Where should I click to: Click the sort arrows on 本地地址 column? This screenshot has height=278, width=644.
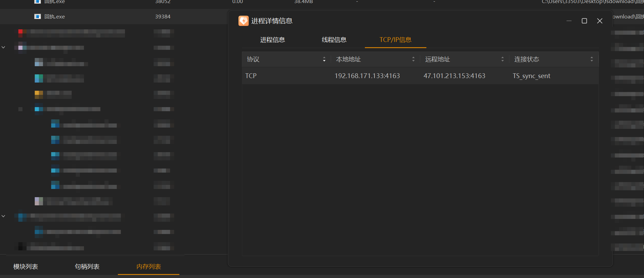[x=413, y=59]
